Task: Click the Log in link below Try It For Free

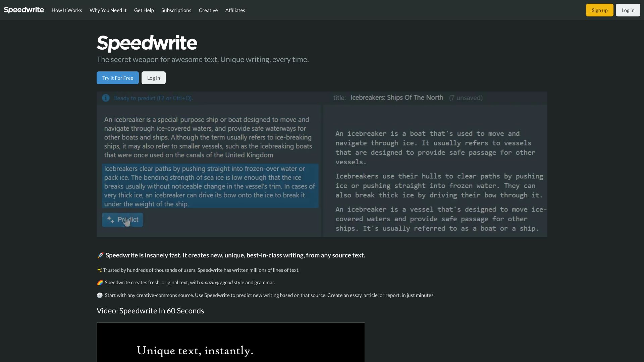Action: point(154,78)
